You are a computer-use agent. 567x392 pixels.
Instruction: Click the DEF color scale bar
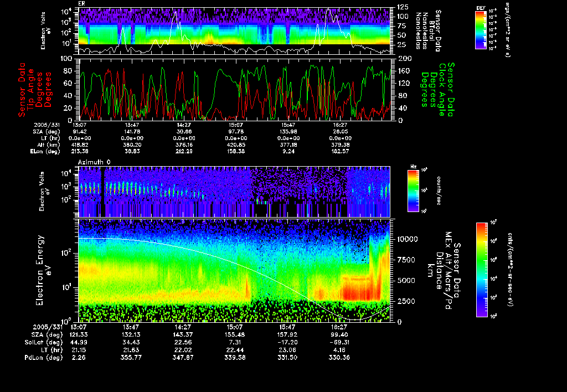481,30
